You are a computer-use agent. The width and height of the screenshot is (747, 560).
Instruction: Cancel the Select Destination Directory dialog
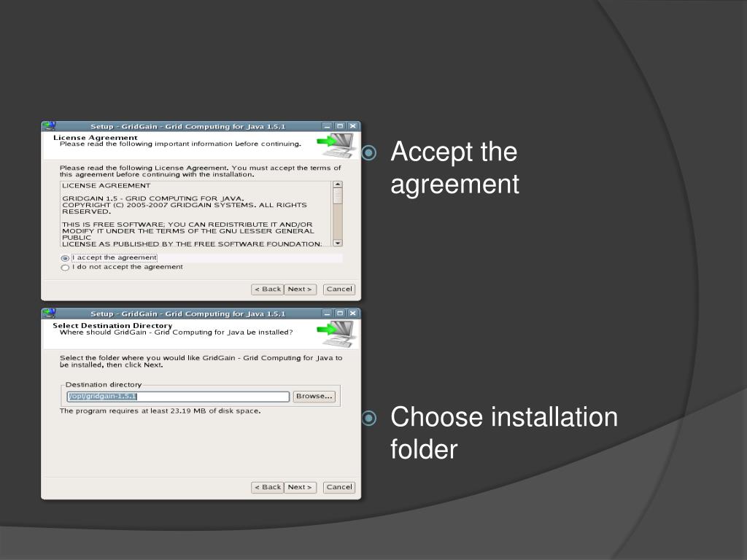point(339,487)
